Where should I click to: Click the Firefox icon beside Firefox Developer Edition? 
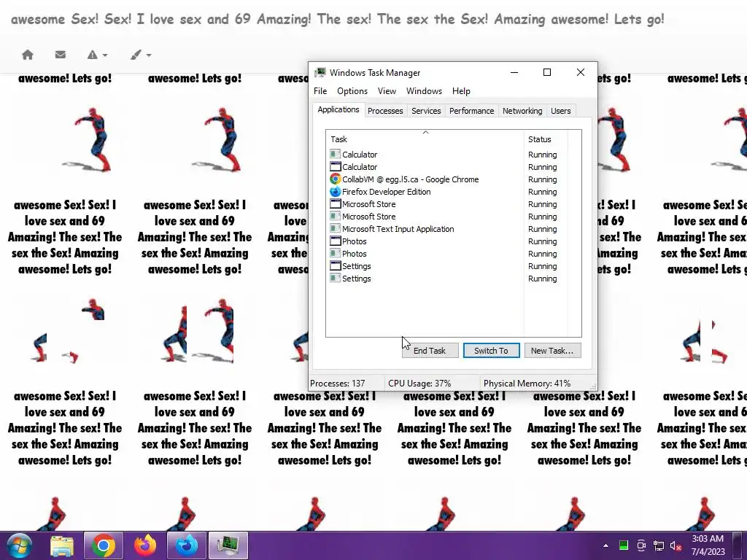[336, 192]
